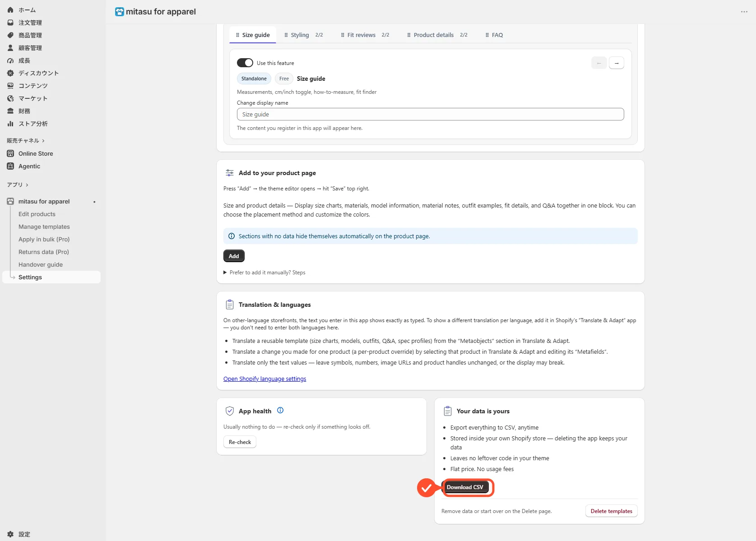Click the finance bank icon (財務)
Screen dimensions: 756x541
coord(10,111)
